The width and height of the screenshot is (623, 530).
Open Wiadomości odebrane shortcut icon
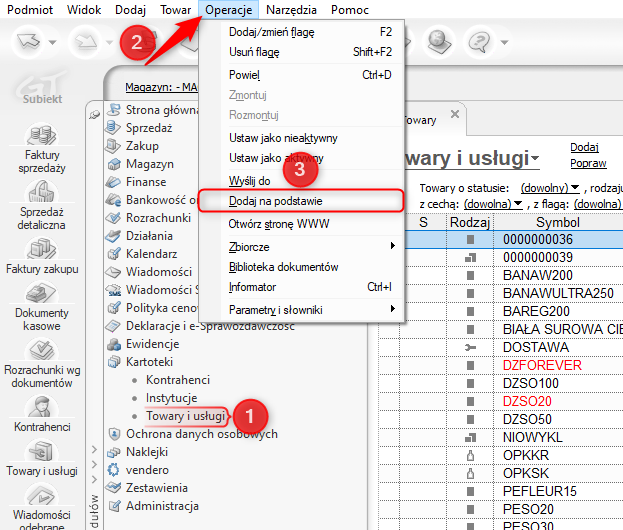[x=42, y=495]
